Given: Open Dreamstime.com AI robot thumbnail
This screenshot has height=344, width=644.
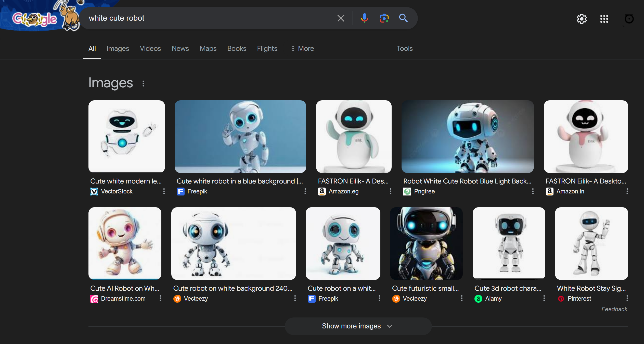Looking at the screenshot, I should pyautogui.click(x=125, y=243).
